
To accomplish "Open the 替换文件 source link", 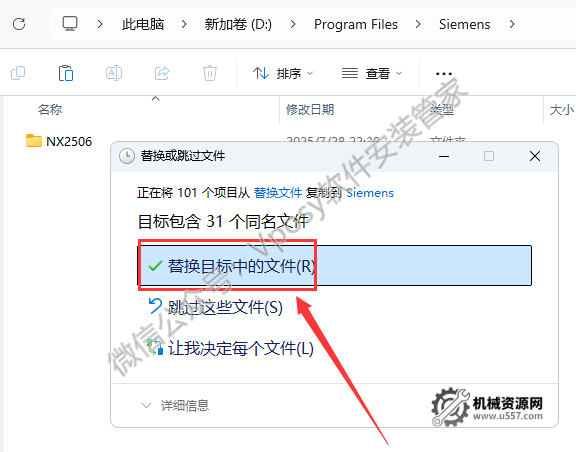I will click(278, 193).
